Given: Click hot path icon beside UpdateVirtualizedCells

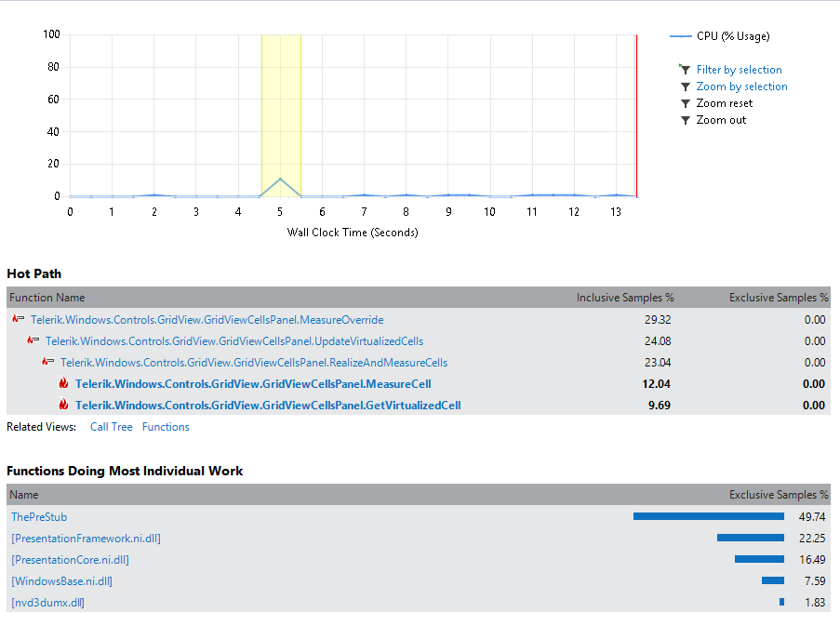Looking at the screenshot, I should [33, 340].
